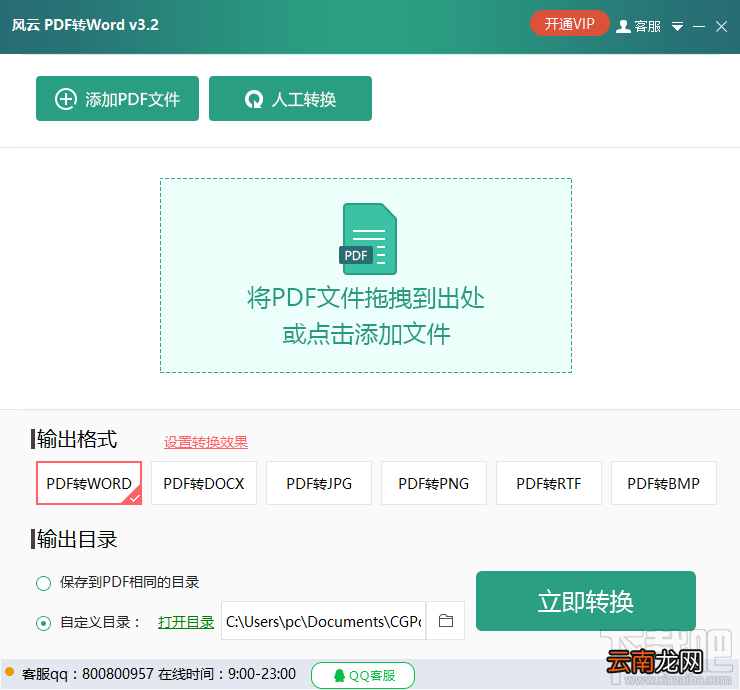Select the PDF转JPG output format
The height and width of the screenshot is (690, 740).
[319, 483]
